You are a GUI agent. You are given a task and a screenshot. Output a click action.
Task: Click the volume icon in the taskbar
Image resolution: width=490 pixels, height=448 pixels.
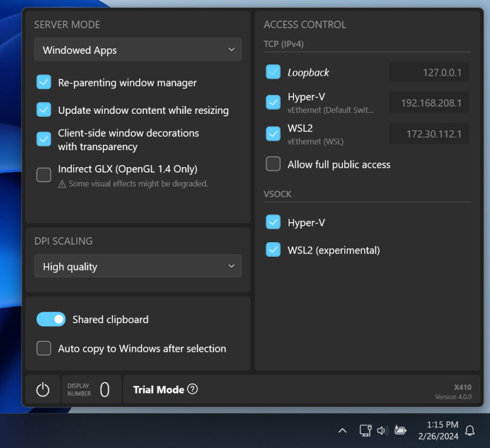tap(382, 430)
